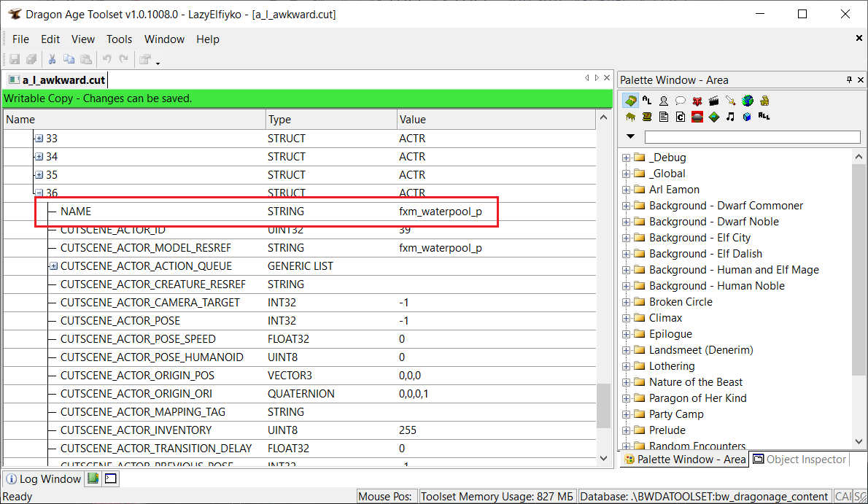Open the Client script 'C' page icon
868x504 pixels.
[x=681, y=117]
